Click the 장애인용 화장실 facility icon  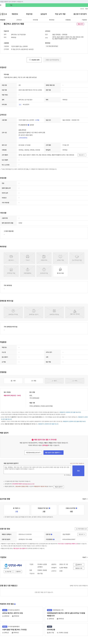pos(54,312)
